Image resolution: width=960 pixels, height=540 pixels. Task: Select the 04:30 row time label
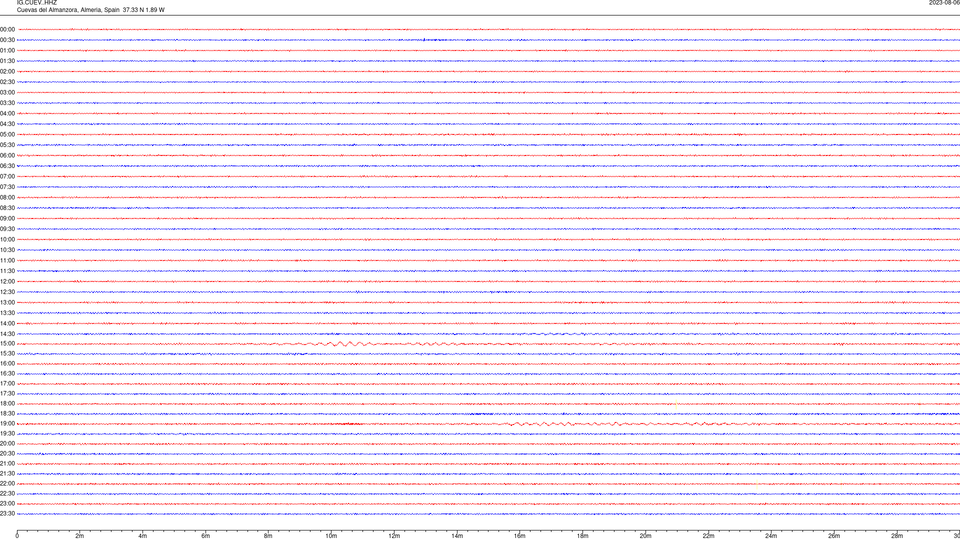click(7, 124)
